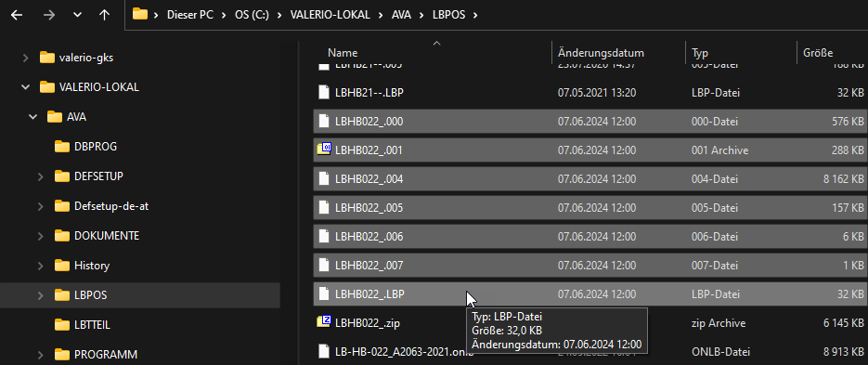Select OS (C:) in the breadcrumb path
The image size is (868, 365).
[x=252, y=15]
